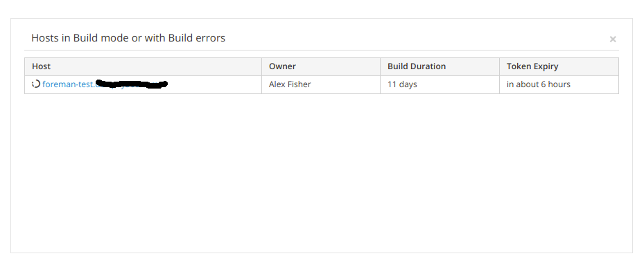Click the 'Hosts in Build mode' widget title
This screenshot has width=644, height=256.
coord(128,38)
